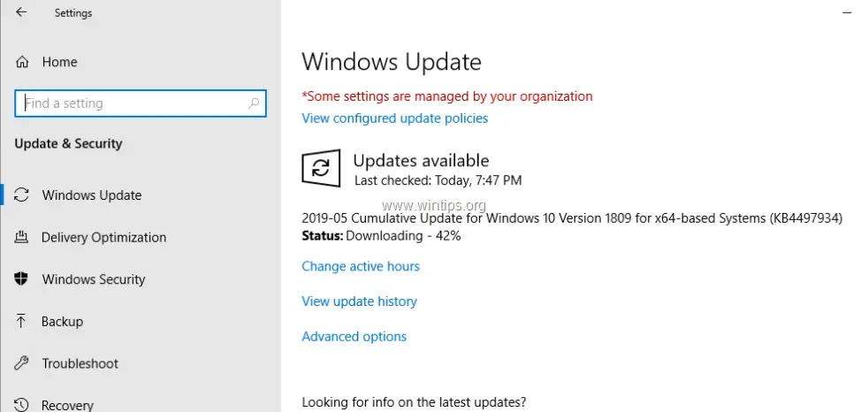The height and width of the screenshot is (412, 868).
Task: Minimize the Settings window
Action: tap(847, 12)
